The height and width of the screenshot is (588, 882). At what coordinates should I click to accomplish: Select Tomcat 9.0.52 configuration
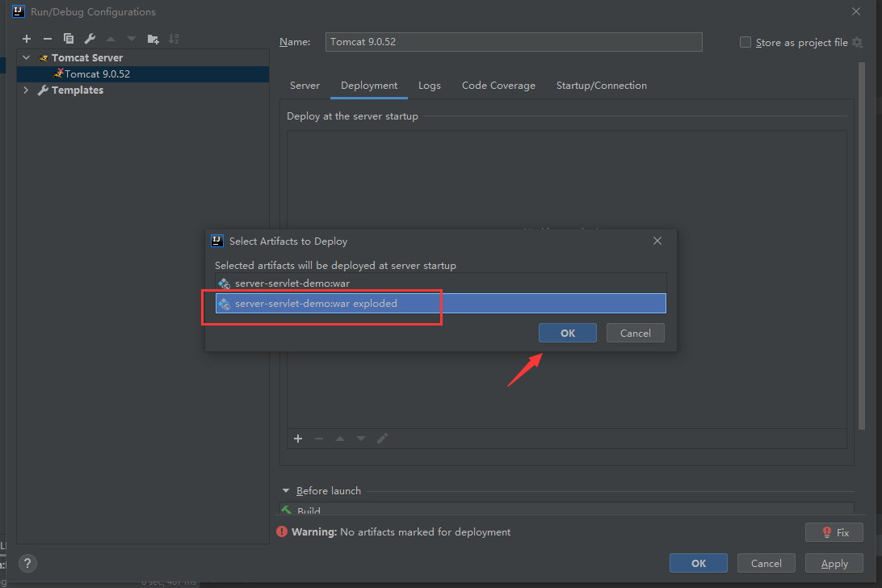click(x=143, y=73)
